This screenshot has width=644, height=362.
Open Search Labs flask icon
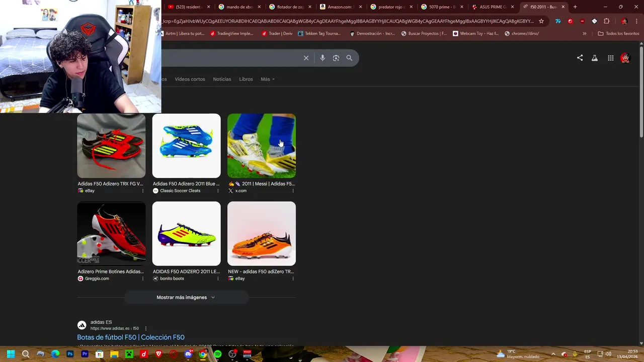click(x=595, y=58)
